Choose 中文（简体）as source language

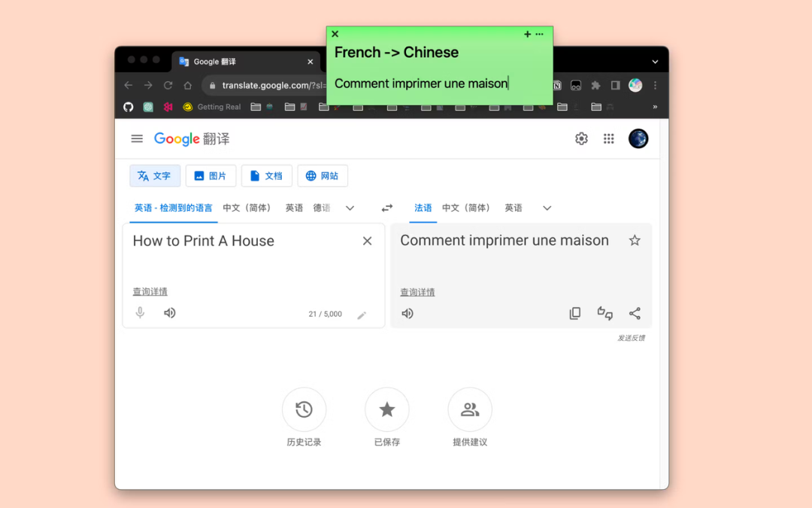tap(247, 208)
